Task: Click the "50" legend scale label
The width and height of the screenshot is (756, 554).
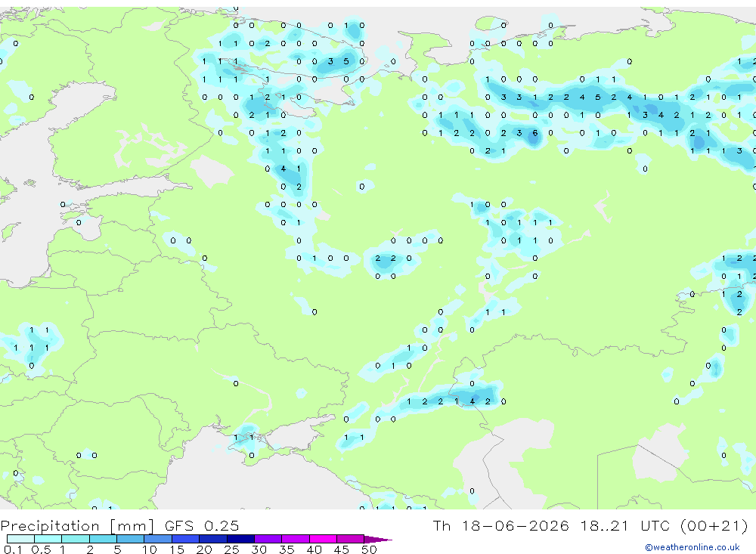Action: [369, 549]
